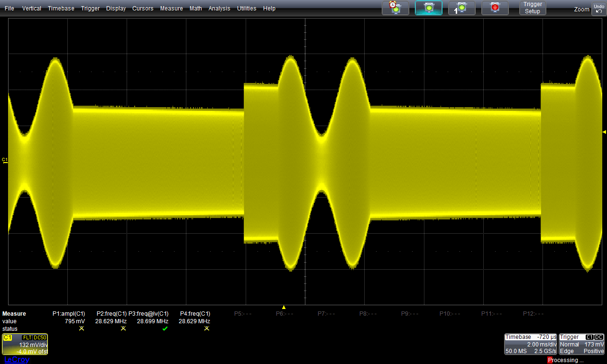Viewport: 607px width, 364px height.
Task: Open the LeCroy logo link
Action: pos(17,360)
